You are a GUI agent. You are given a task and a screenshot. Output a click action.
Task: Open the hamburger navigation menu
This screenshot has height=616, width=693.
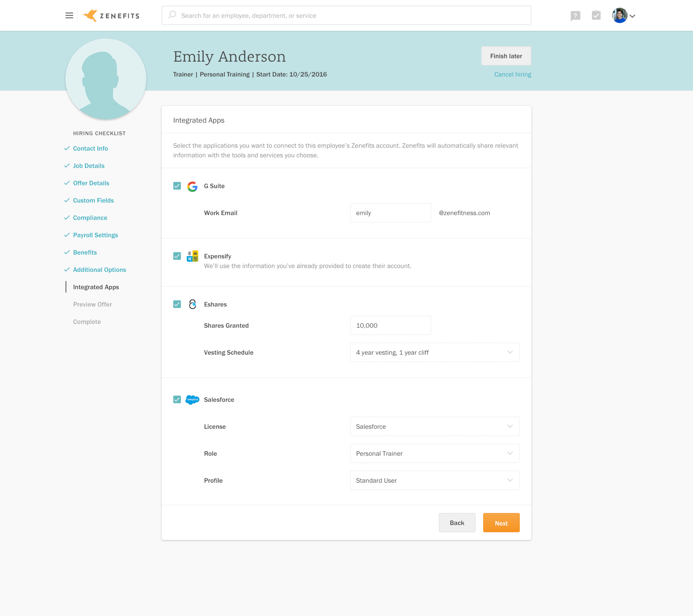tap(69, 16)
